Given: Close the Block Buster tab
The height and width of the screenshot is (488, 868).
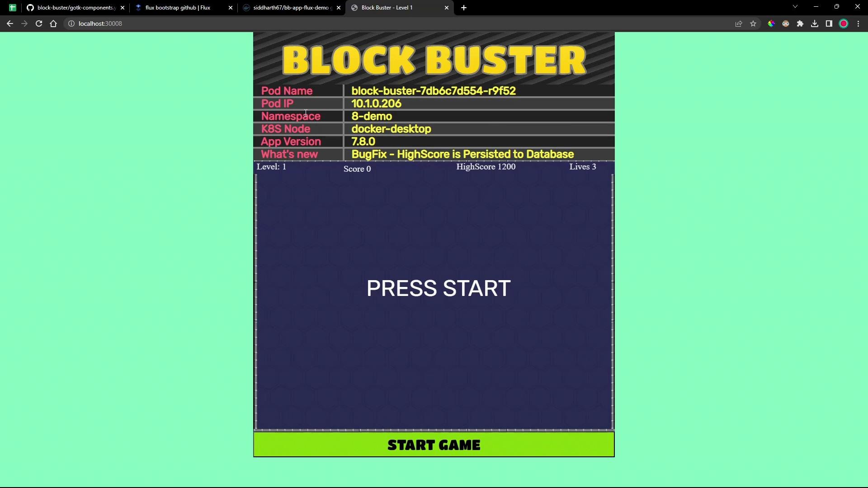Looking at the screenshot, I should 447,8.
